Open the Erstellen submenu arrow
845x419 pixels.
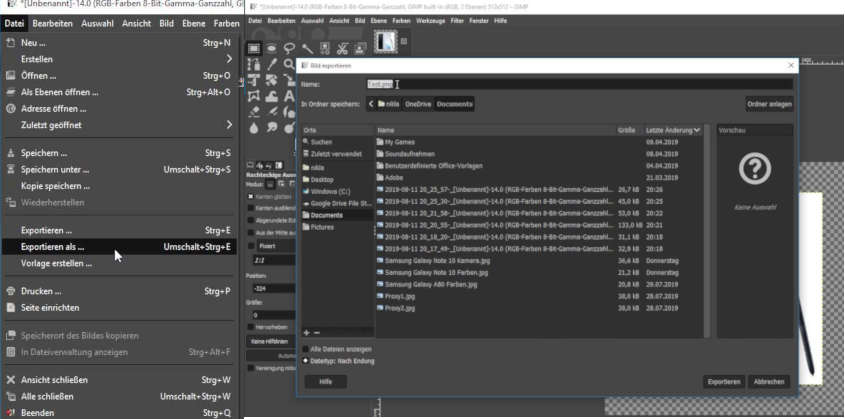229,59
